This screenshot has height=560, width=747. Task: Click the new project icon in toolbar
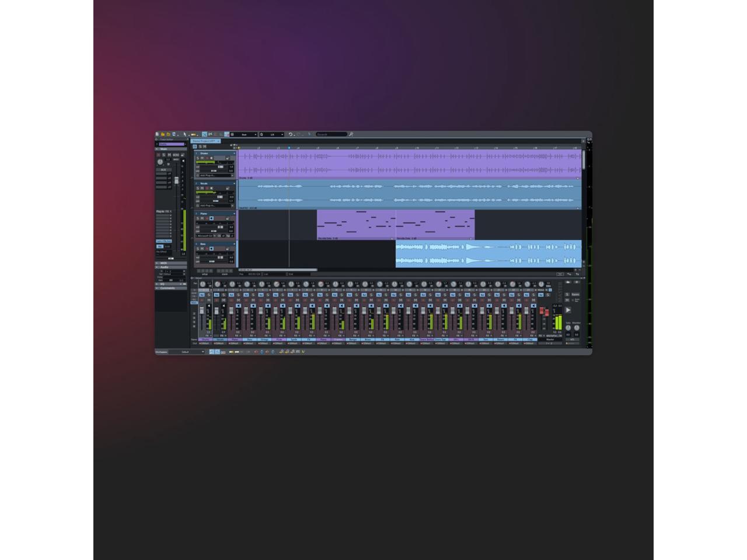(x=157, y=134)
